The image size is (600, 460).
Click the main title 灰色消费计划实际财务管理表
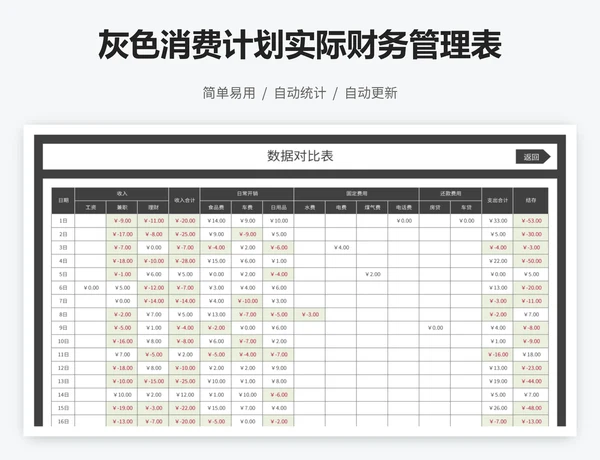[x=300, y=45]
